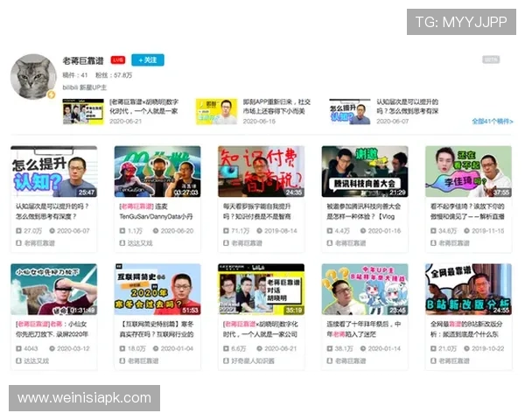Click play count icon beside 71.1万
The width and height of the screenshot is (525, 420).
(x=226, y=231)
